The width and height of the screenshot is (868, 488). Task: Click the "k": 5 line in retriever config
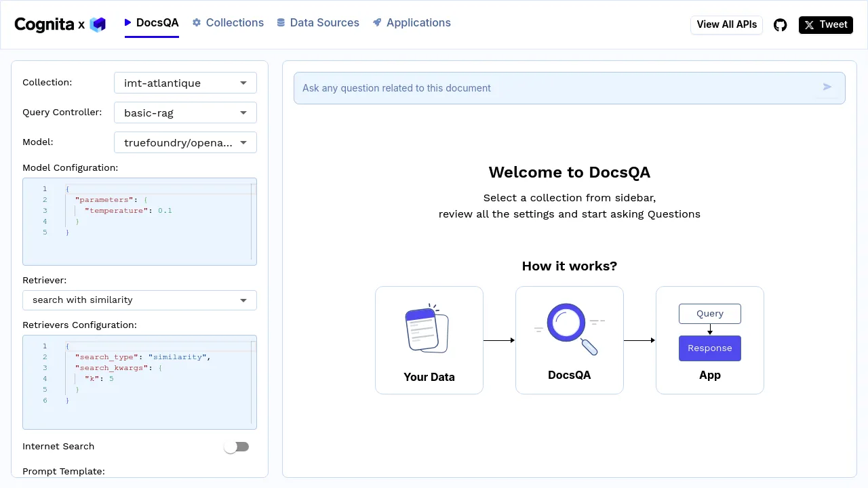(99, 379)
